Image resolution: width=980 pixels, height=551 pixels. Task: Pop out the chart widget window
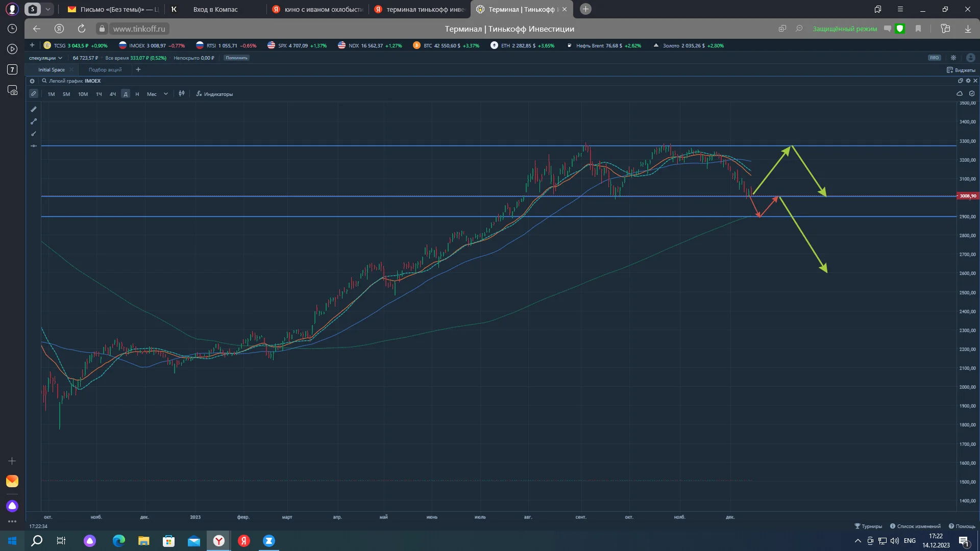click(960, 81)
